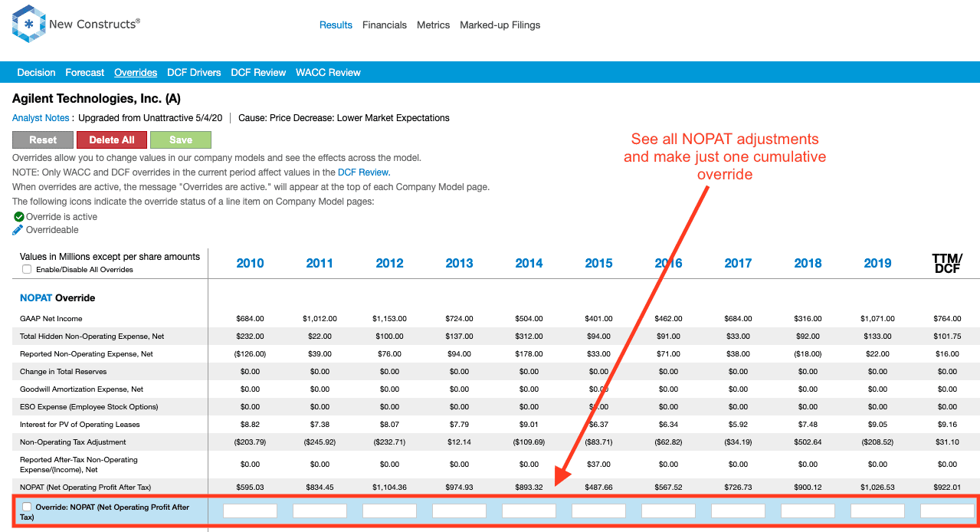Click the 2016 NOPAT override input box
The width and height of the screenshot is (980, 532).
(668, 511)
